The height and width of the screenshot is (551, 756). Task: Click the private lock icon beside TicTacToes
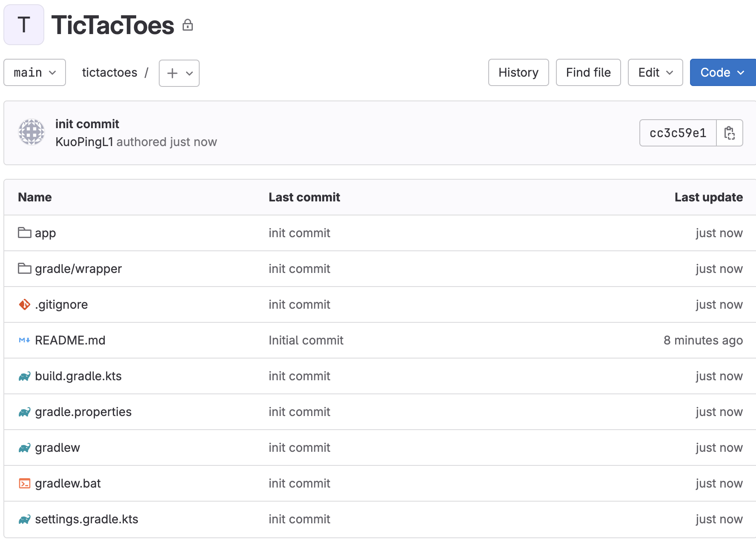point(188,25)
